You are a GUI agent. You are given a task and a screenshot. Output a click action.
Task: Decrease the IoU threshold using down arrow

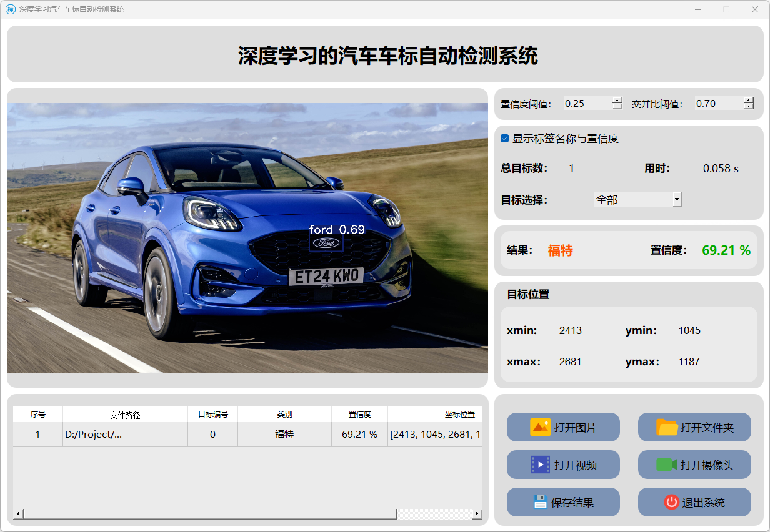749,107
